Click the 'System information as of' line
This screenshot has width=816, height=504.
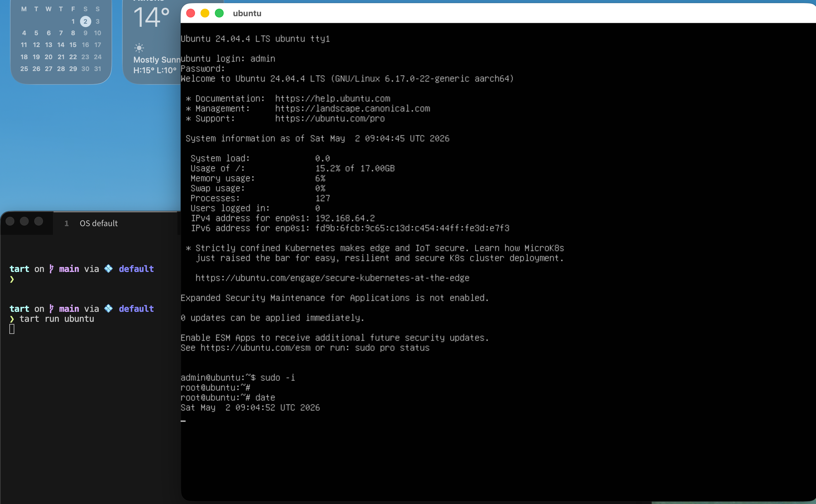(x=318, y=139)
